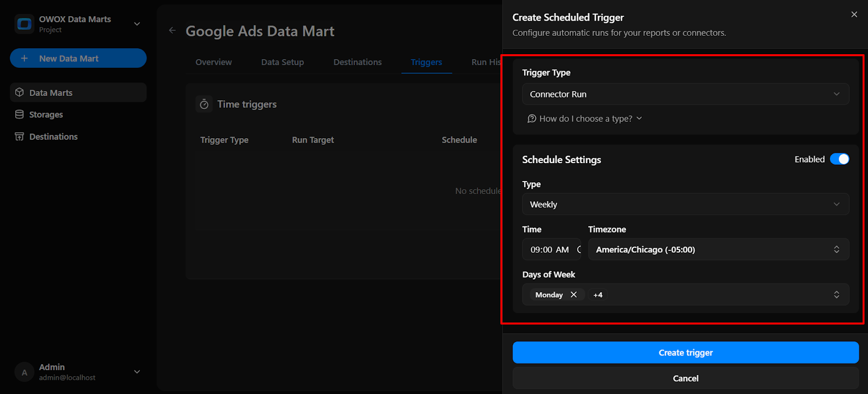Open the schedule Type Weekly dropdown
868x394 pixels.
pyautogui.click(x=686, y=204)
